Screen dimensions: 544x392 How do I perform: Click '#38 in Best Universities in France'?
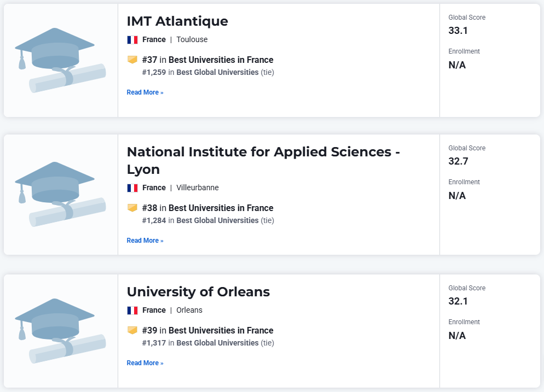point(207,208)
